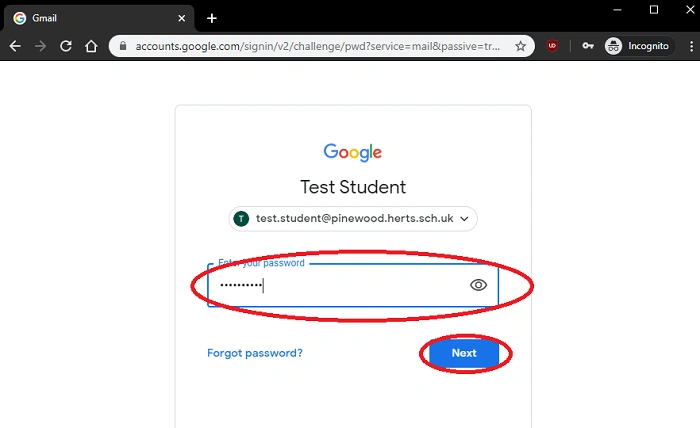Image resolution: width=700 pixels, height=428 pixels.
Task: Go to the browser home page
Action: 91,46
